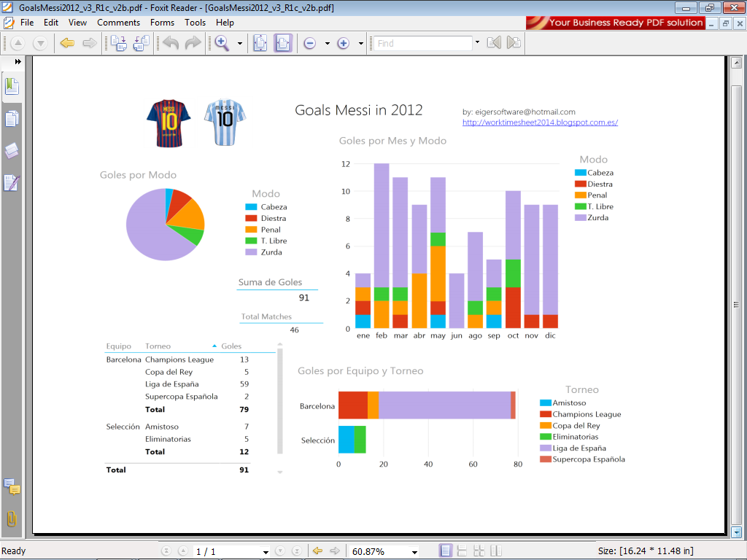This screenshot has width=747, height=560.
Task: Open the Comments menu
Action: tap(118, 23)
